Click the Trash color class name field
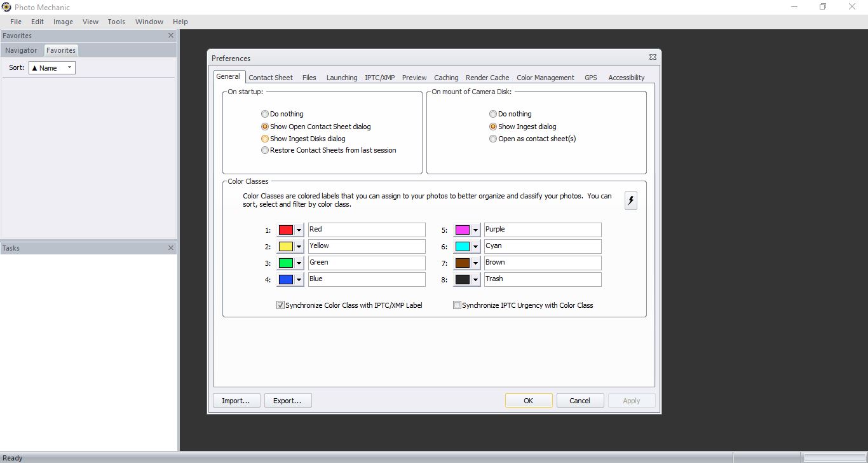Viewport: 868px width, 463px height. [543, 279]
